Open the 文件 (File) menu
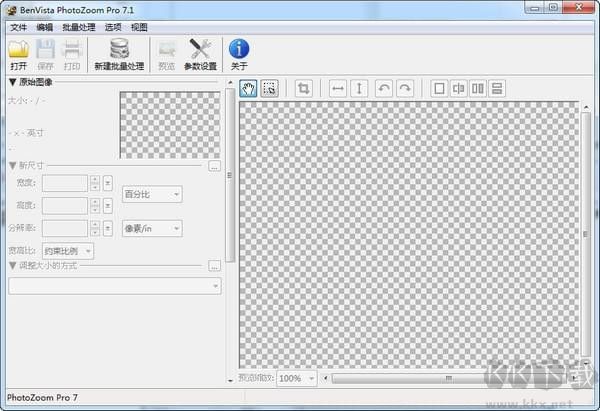The width and height of the screenshot is (600, 411). tap(18, 27)
